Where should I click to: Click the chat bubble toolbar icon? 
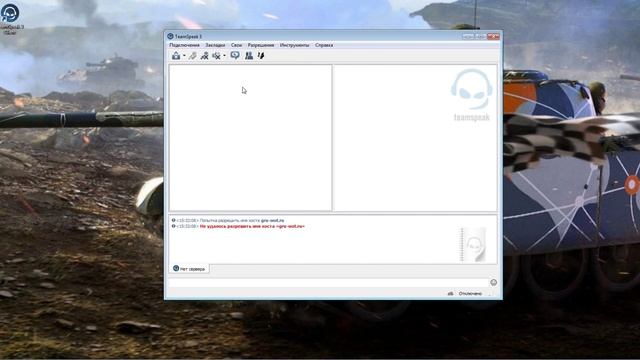click(x=235, y=56)
